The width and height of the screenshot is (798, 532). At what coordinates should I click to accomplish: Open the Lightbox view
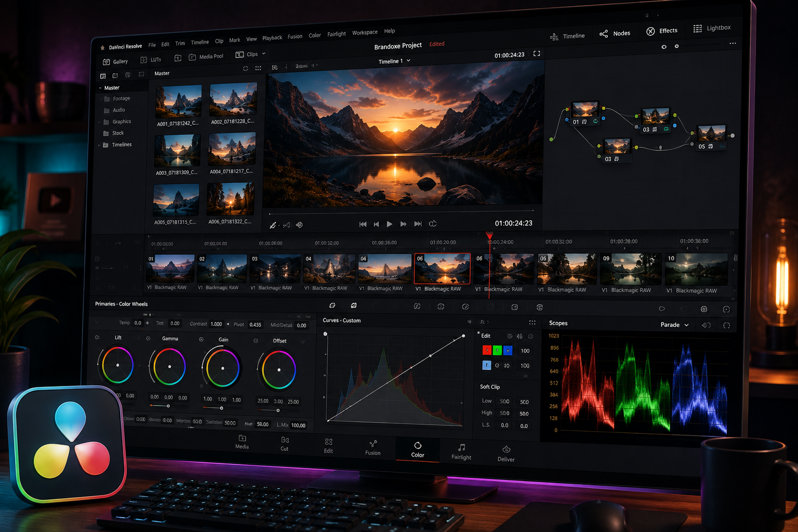(712, 28)
